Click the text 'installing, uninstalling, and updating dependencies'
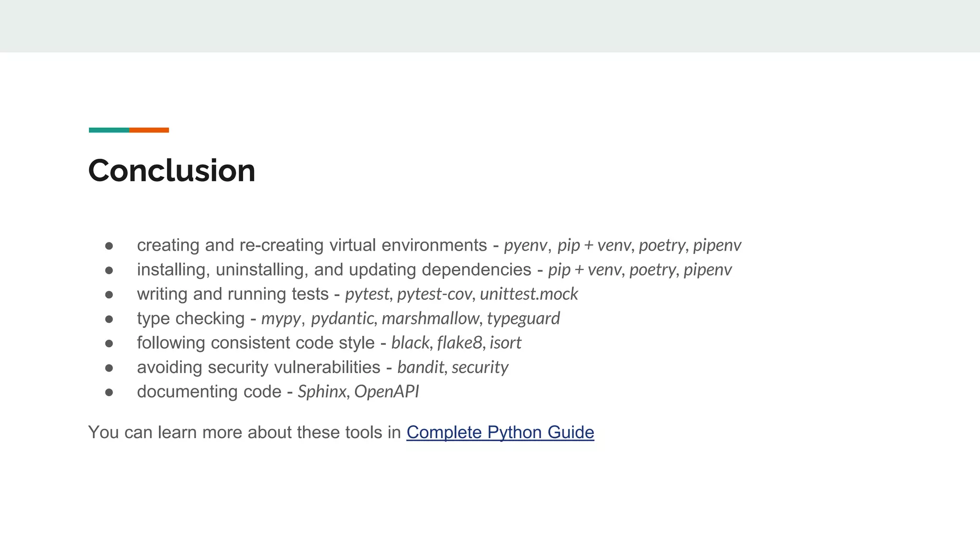Image resolution: width=980 pixels, height=551 pixels. [334, 270]
